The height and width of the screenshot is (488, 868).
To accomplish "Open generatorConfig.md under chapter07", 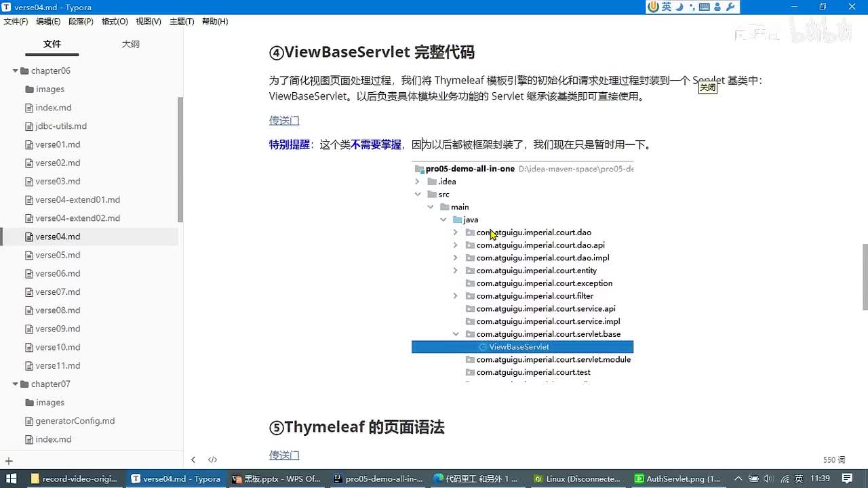I will 75,421.
